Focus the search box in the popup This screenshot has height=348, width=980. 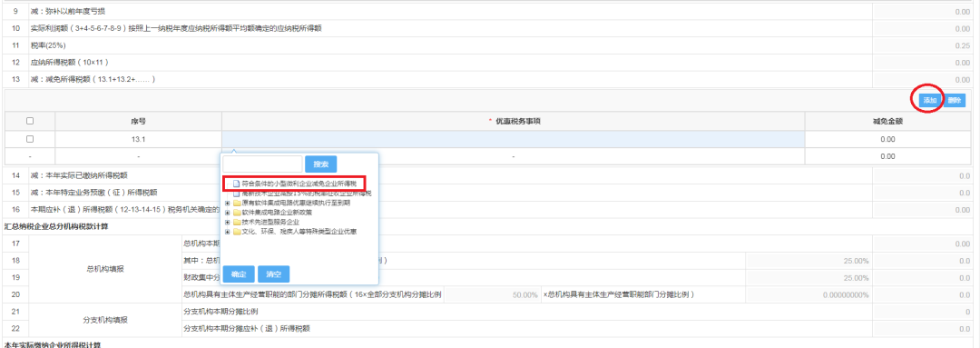[x=262, y=164]
